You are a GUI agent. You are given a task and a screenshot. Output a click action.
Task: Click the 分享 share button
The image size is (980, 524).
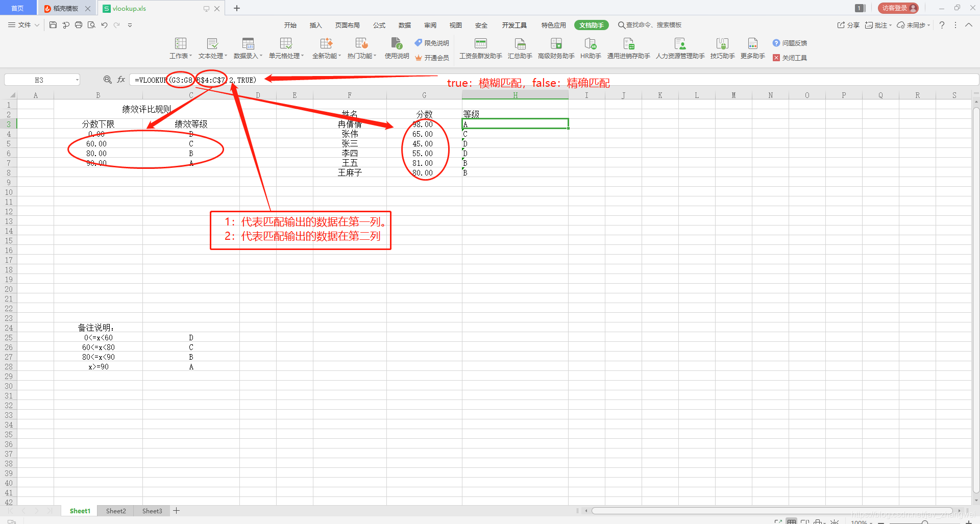coord(848,25)
